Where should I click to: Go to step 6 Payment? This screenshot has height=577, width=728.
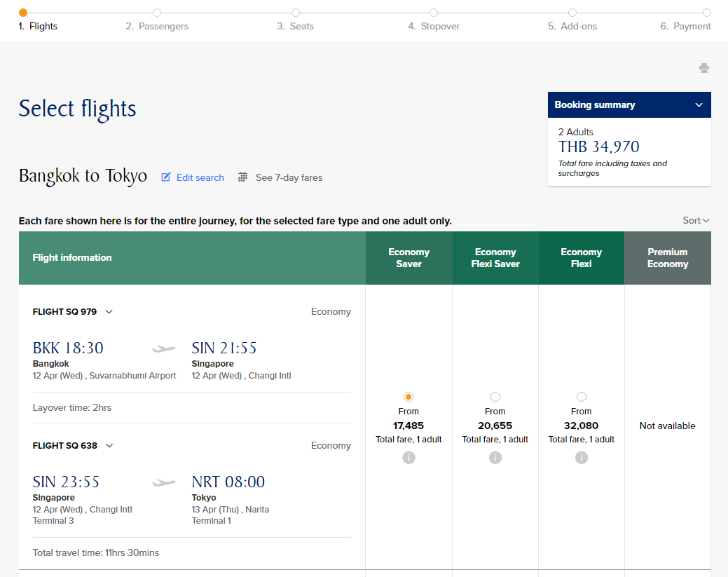coord(685,26)
